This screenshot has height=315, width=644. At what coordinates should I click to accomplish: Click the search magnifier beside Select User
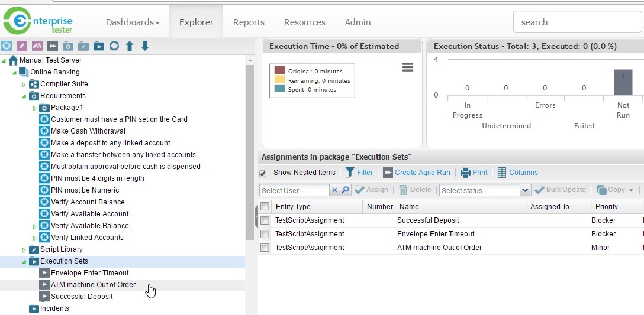[345, 190]
